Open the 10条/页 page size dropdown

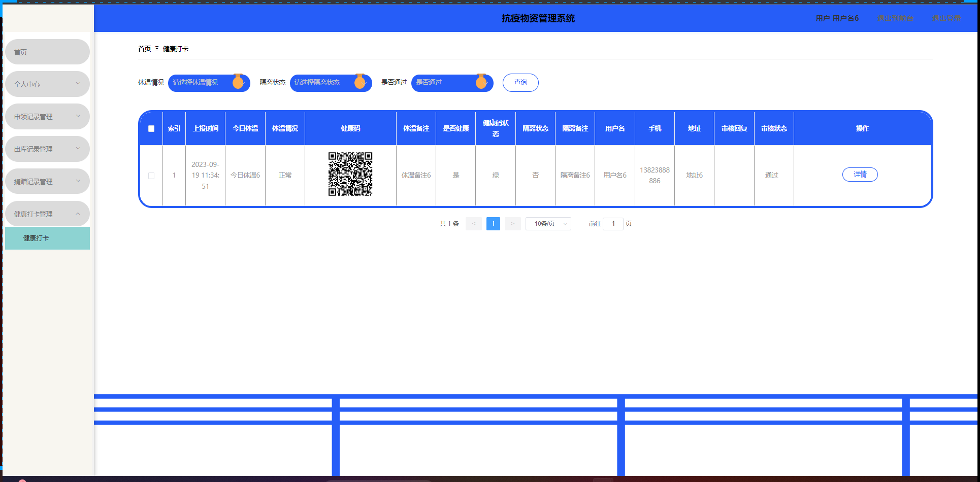pyautogui.click(x=548, y=224)
